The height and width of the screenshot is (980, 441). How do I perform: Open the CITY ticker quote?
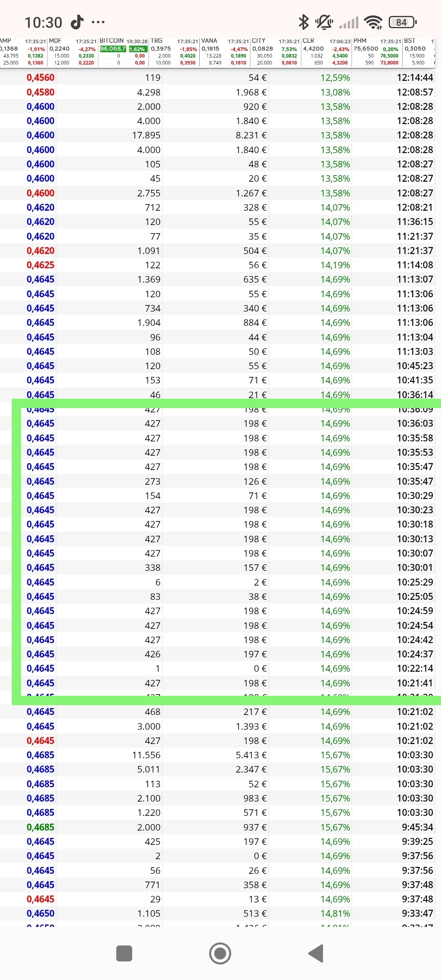(275, 52)
